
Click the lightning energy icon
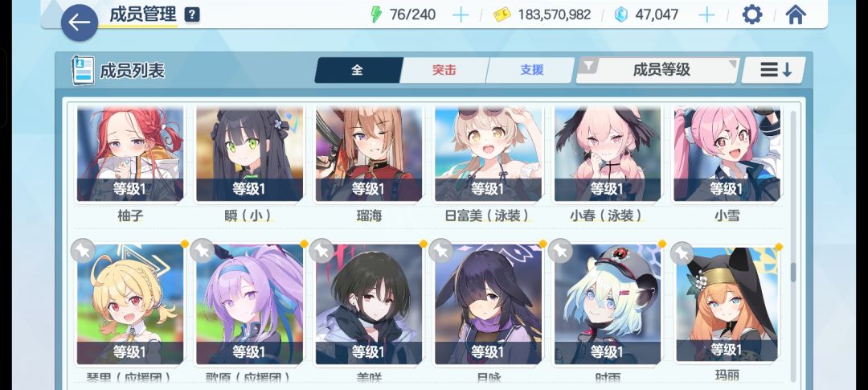point(376,14)
